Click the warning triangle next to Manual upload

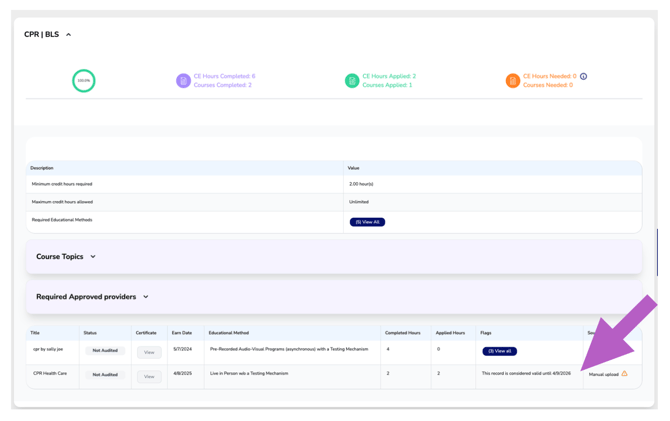click(x=625, y=374)
